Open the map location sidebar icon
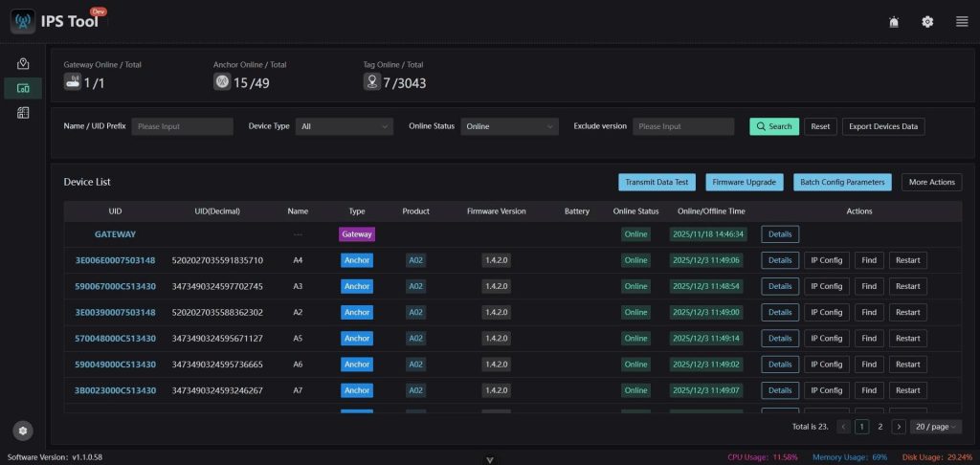980x465 pixels. click(x=23, y=63)
